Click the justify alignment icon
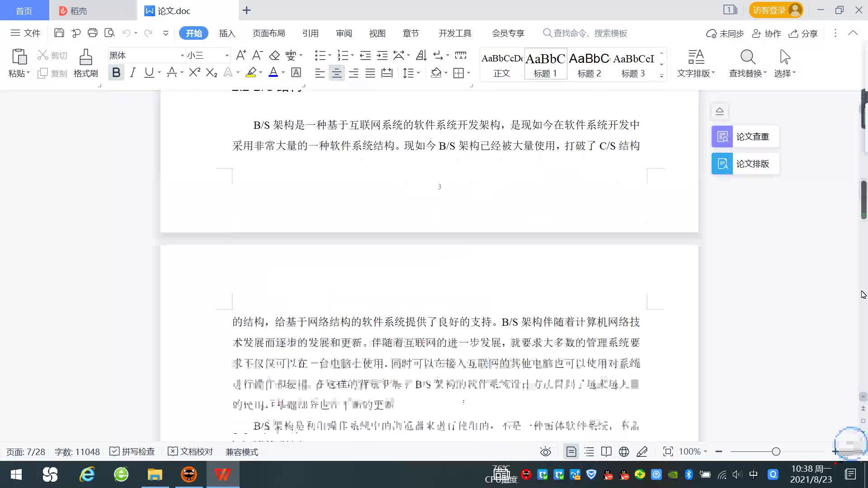The height and width of the screenshot is (488, 868). pos(370,73)
